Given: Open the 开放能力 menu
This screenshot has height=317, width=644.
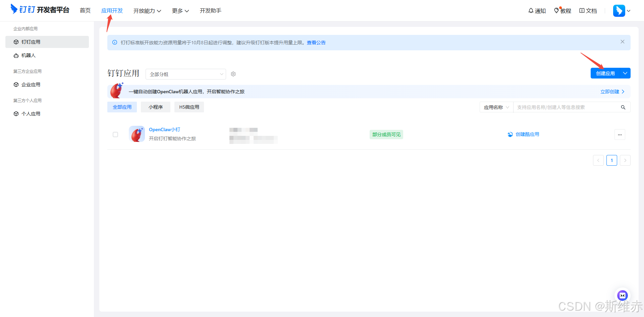Looking at the screenshot, I should (x=147, y=11).
